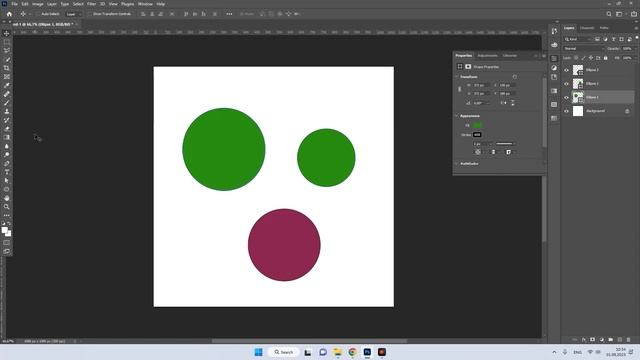Open the blend mode Normal dropdown
Screen dimensions: 640x360
pyautogui.click(x=583, y=49)
